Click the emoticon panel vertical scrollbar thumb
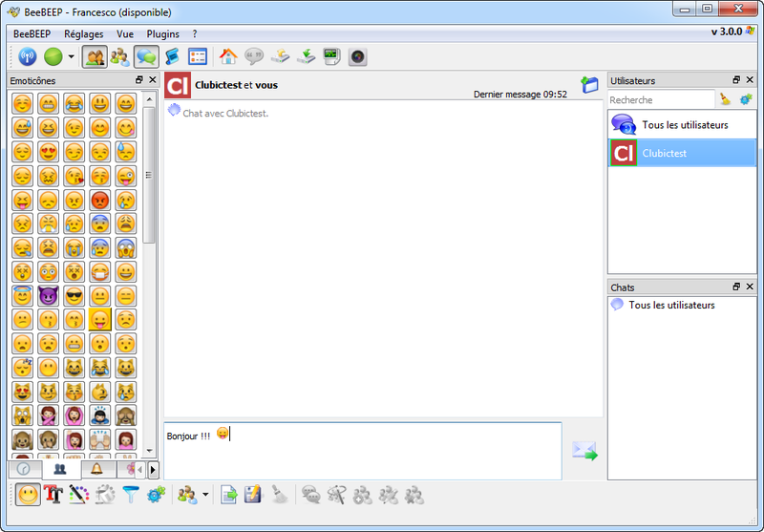This screenshot has width=764, height=532. point(150,175)
